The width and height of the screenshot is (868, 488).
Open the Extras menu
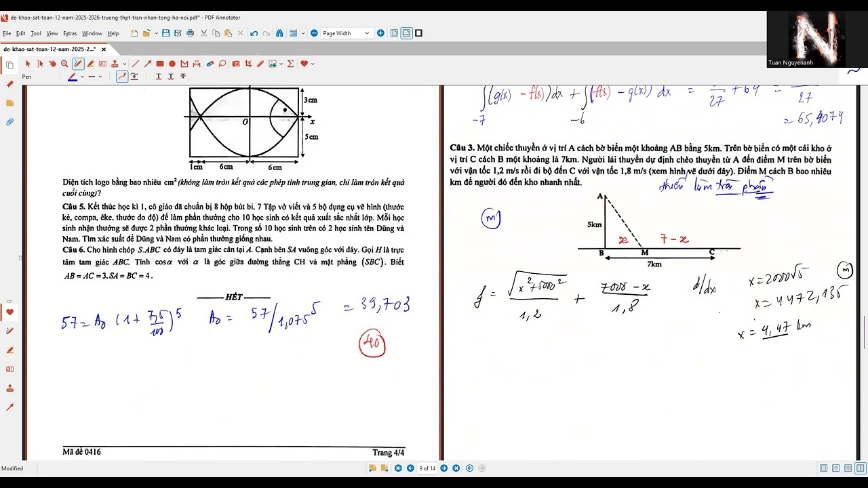(x=70, y=33)
